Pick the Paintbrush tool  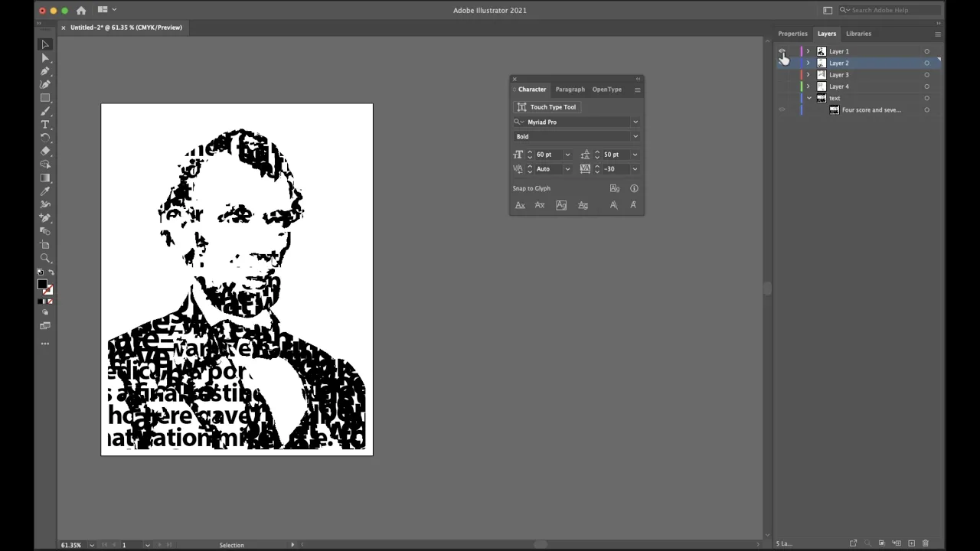(x=45, y=111)
